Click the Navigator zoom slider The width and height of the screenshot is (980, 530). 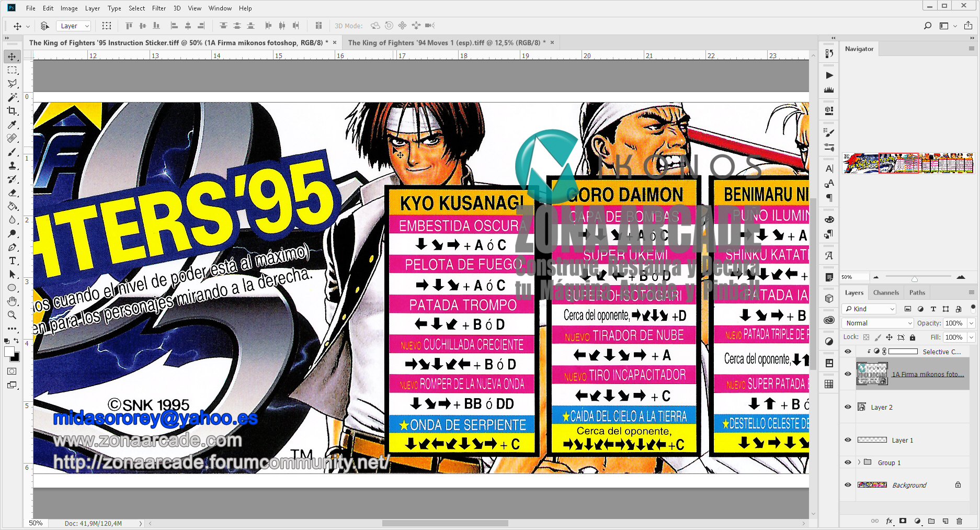[915, 279]
